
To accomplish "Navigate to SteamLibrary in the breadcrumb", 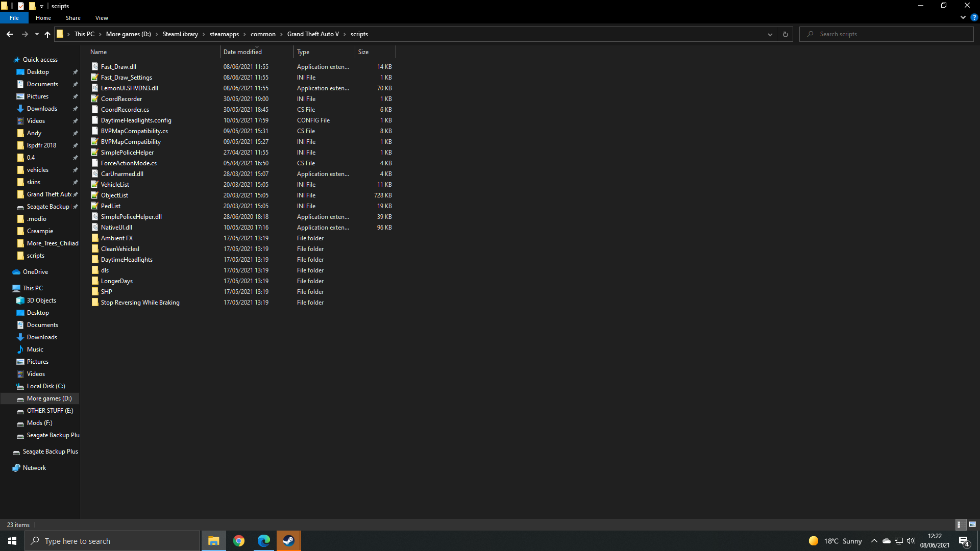I will pos(180,34).
